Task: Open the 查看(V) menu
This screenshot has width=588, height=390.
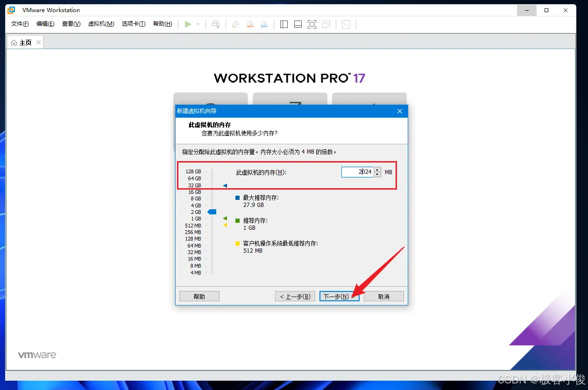Action: coord(71,24)
